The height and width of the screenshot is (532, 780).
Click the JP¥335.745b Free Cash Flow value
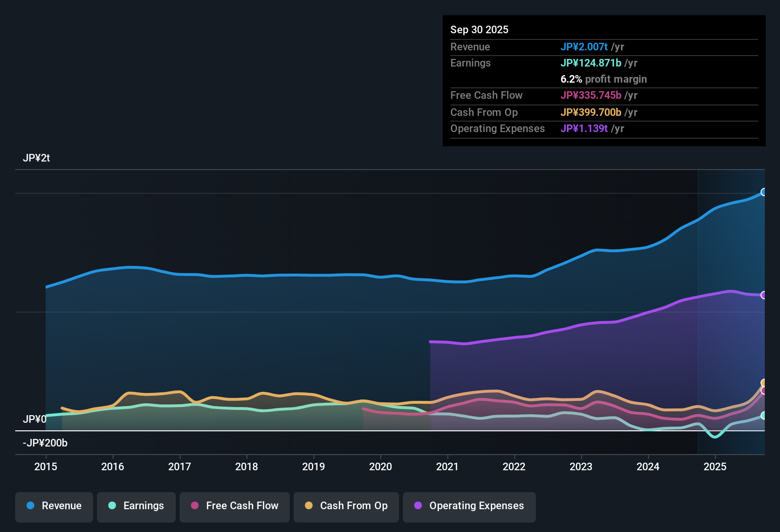(591, 95)
